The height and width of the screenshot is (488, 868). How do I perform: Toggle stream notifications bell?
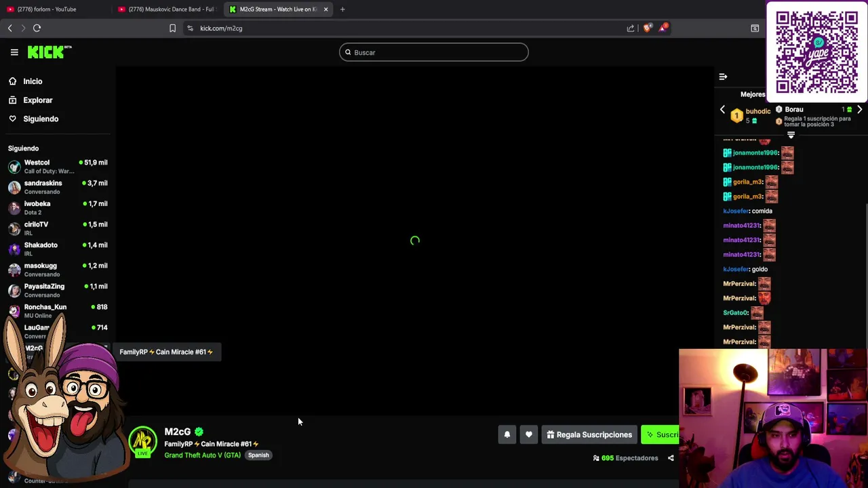click(x=507, y=434)
